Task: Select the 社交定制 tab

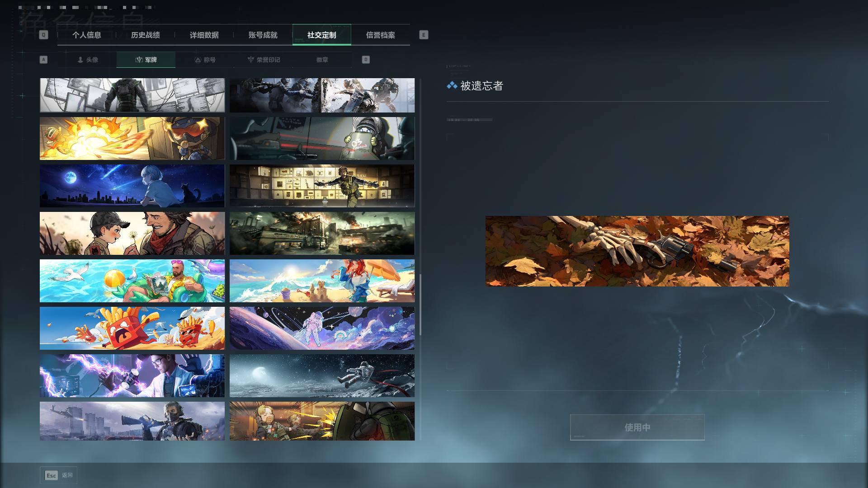Action: [322, 35]
